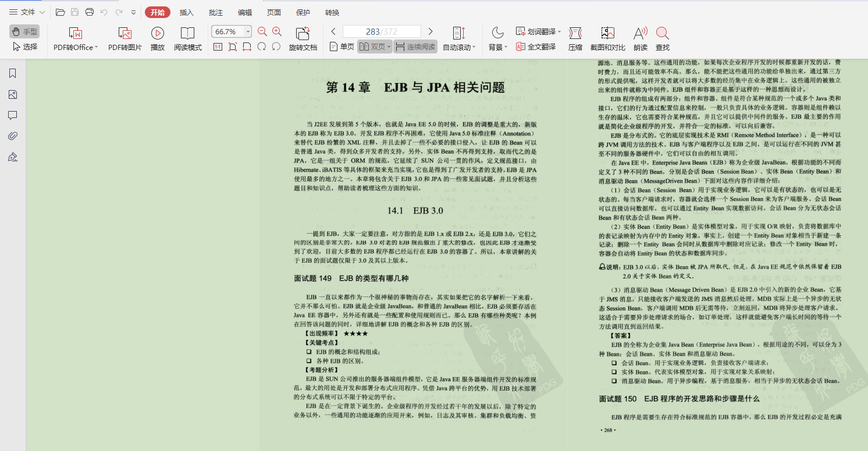Rotate the view clockwise

262,46
